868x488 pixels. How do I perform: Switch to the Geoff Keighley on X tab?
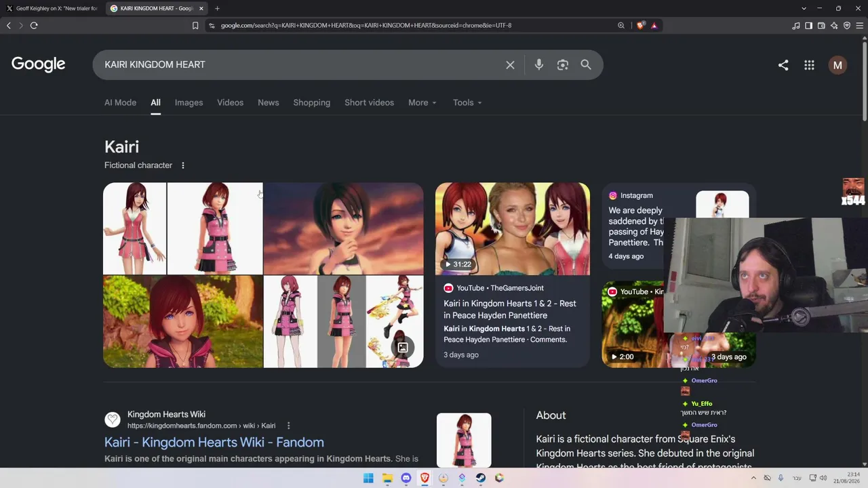click(x=52, y=8)
